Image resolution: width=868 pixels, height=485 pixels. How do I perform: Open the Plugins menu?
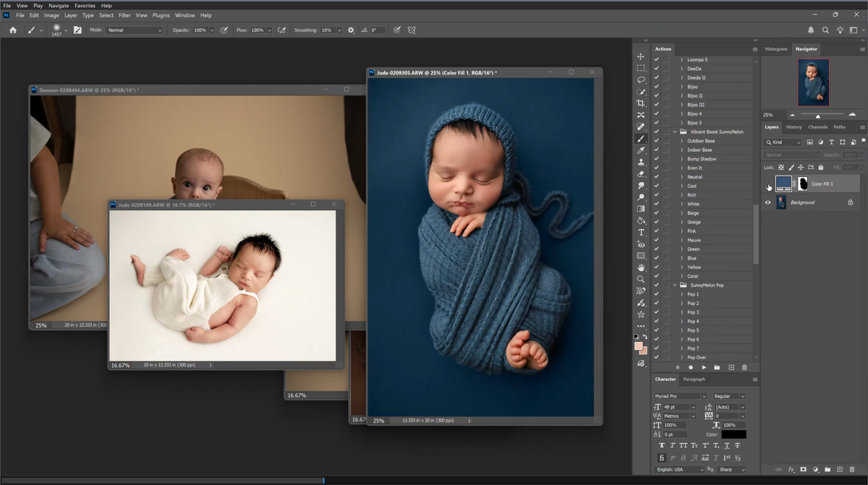point(161,15)
